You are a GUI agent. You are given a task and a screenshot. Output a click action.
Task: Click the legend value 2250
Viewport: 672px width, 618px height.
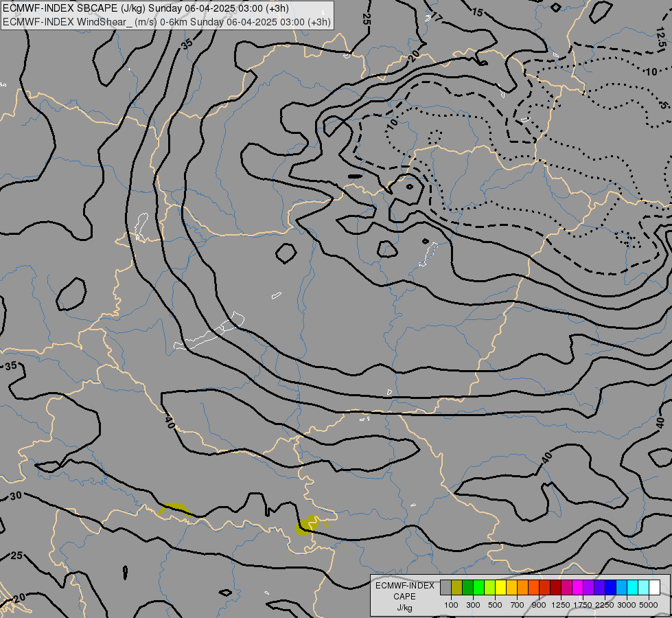pyautogui.click(x=604, y=605)
